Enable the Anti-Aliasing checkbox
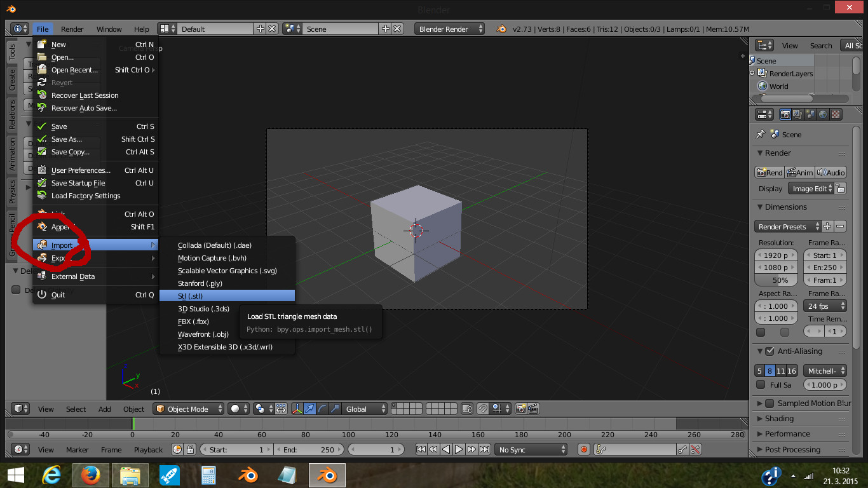Image resolution: width=868 pixels, height=488 pixels. click(770, 351)
